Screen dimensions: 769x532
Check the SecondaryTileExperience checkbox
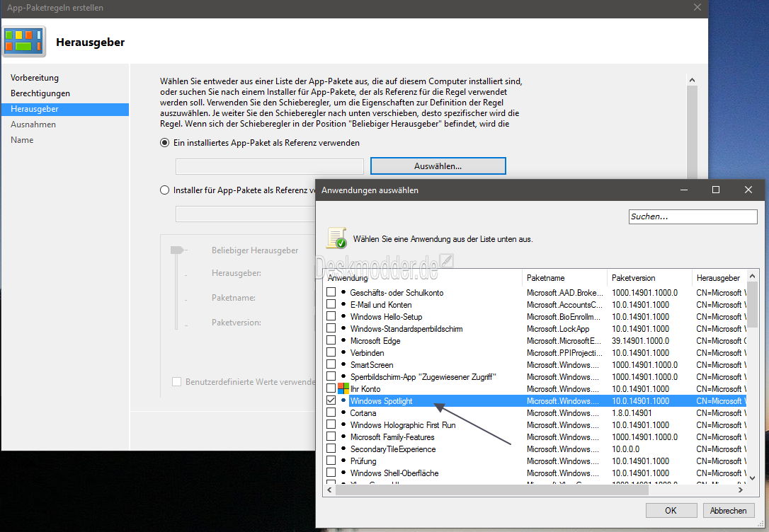[x=331, y=449]
